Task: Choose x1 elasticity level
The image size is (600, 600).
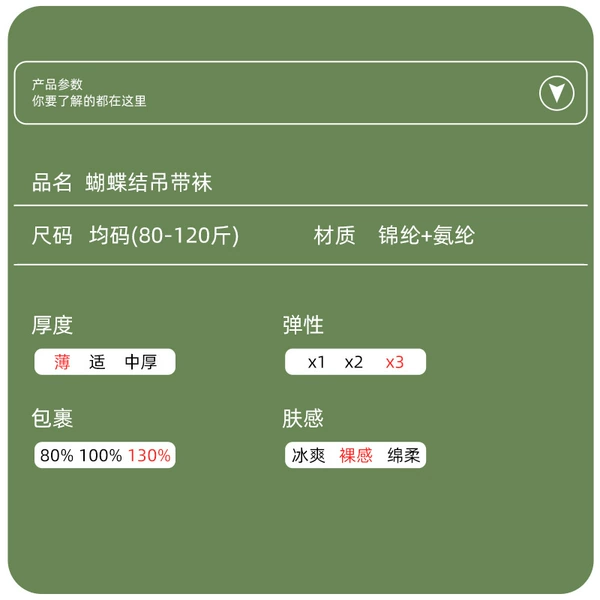Action: (x=316, y=362)
